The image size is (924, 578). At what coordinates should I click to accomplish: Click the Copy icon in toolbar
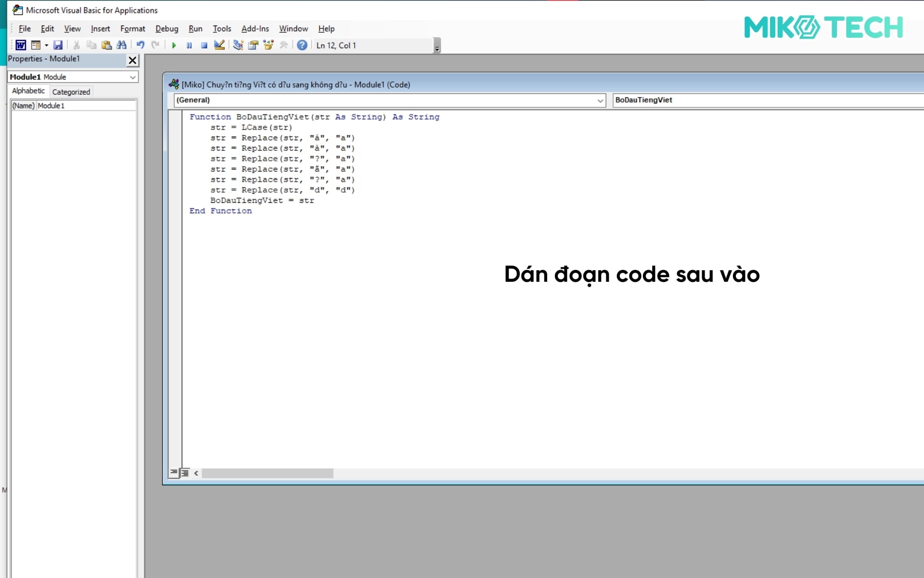pyautogui.click(x=91, y=45)
